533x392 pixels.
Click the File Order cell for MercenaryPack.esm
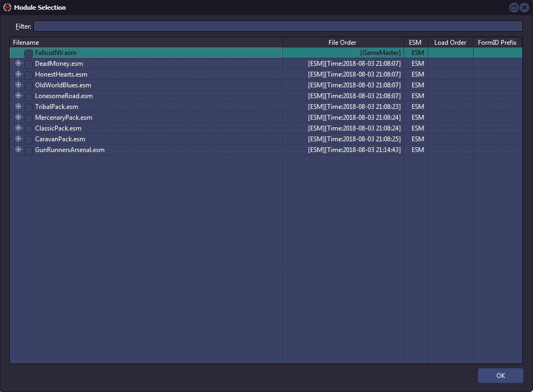tap(343, 118)
